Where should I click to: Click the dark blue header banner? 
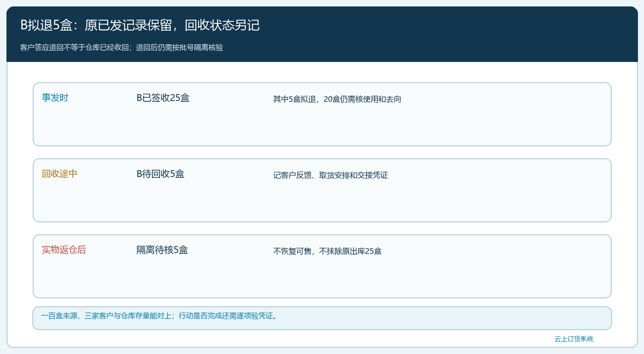tap(322, 34)
